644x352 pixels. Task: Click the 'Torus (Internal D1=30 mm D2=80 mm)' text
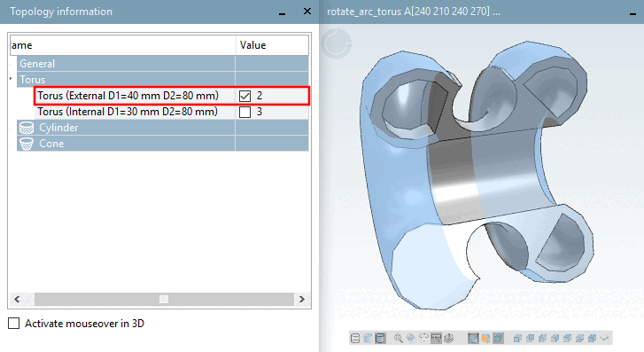coord(128,112)
